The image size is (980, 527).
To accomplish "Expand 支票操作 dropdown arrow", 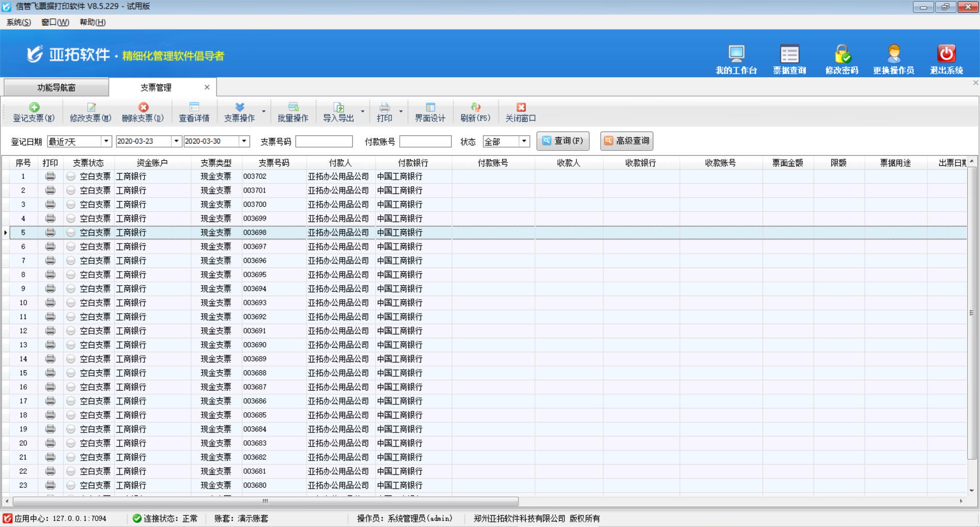I will click(x=264, y=111).
